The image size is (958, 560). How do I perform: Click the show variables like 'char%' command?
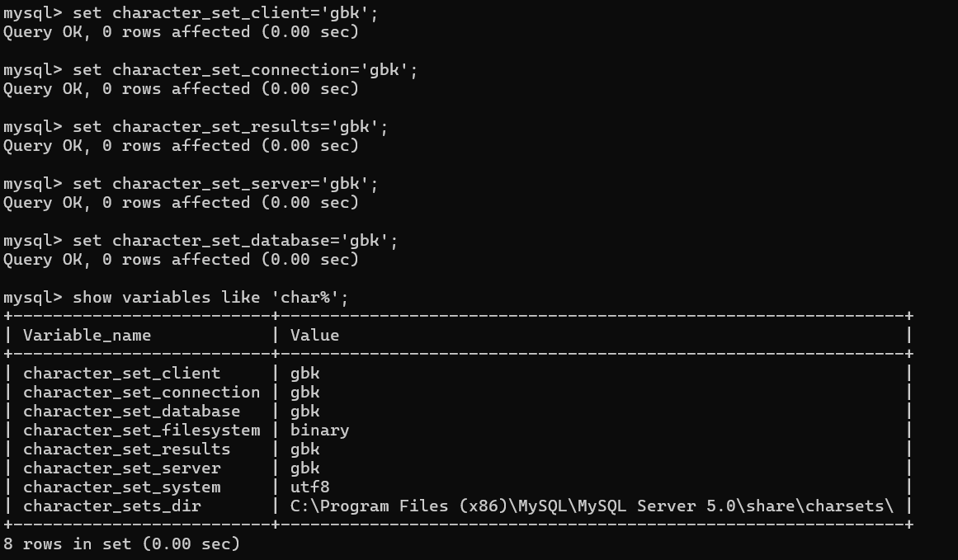point(210,298)
